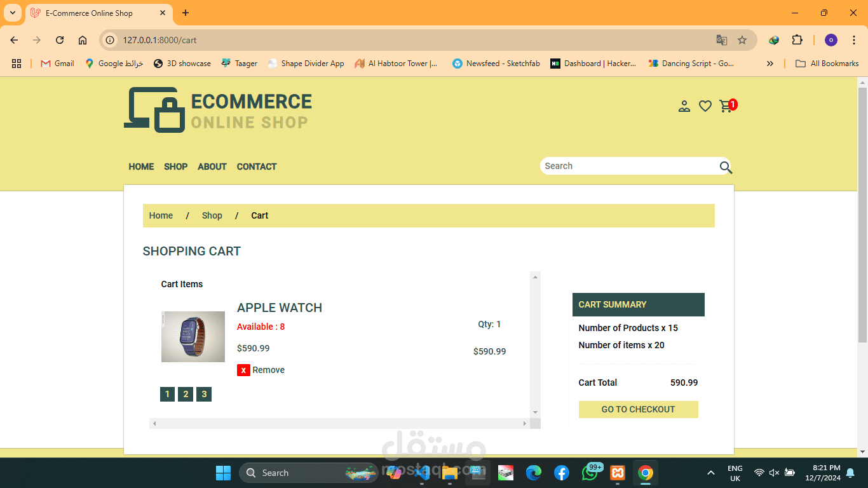Go to page 2 of cart items
The width and height of the screenshot is (868, 488).
(x=186, y=394)
